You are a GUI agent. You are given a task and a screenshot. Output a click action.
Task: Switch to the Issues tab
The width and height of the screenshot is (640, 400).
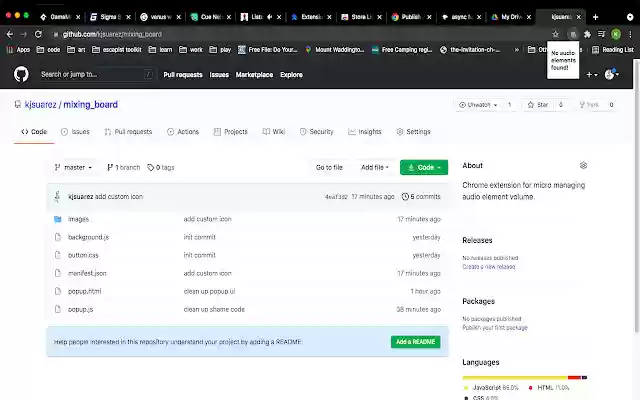pos(75,132)
